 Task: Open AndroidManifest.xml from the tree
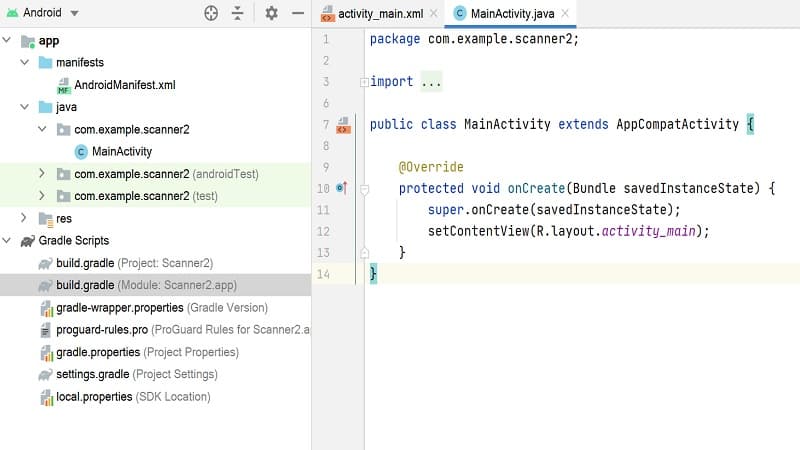tap(124, 85)
